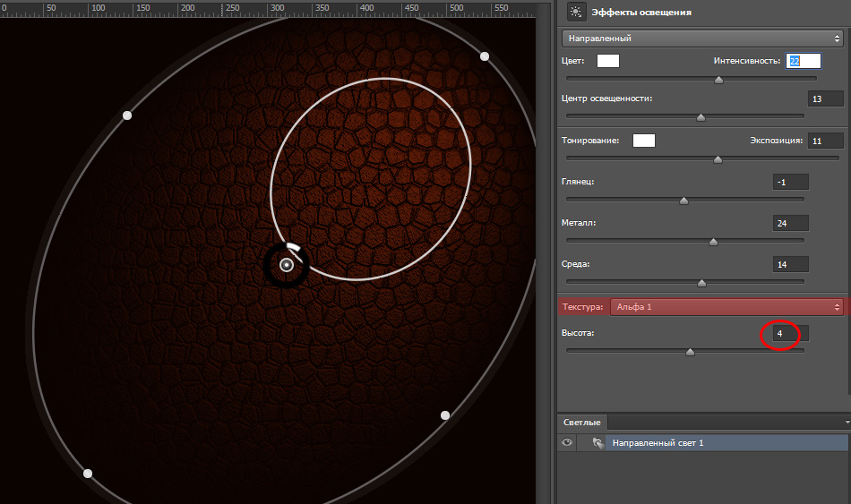Click the Gloss slider handle below 'Глянец'
This screenshot has height=504, width=851.
[x=683, y=201]
